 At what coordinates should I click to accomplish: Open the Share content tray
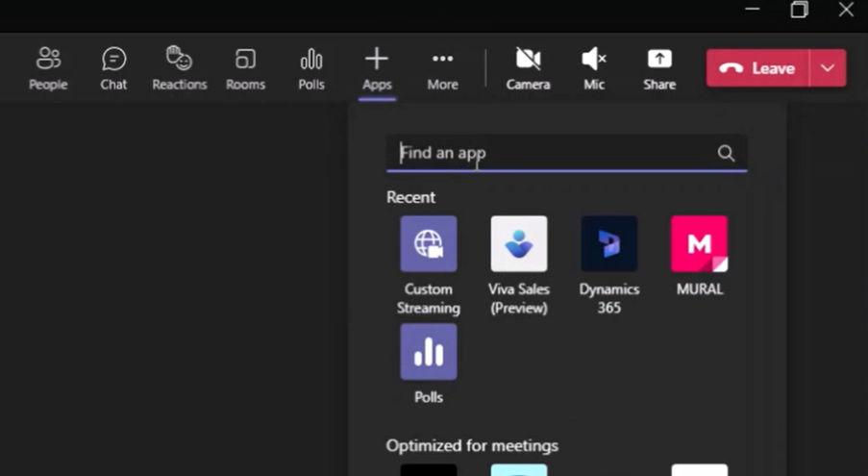coord(659,68)
